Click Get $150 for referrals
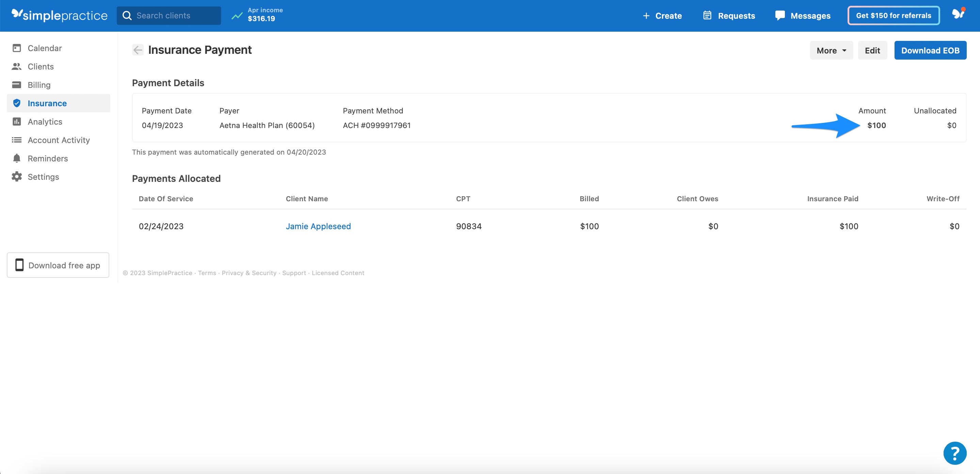Image resolution: width=980 pixels, height=474 pixels. tap(893, 15)
